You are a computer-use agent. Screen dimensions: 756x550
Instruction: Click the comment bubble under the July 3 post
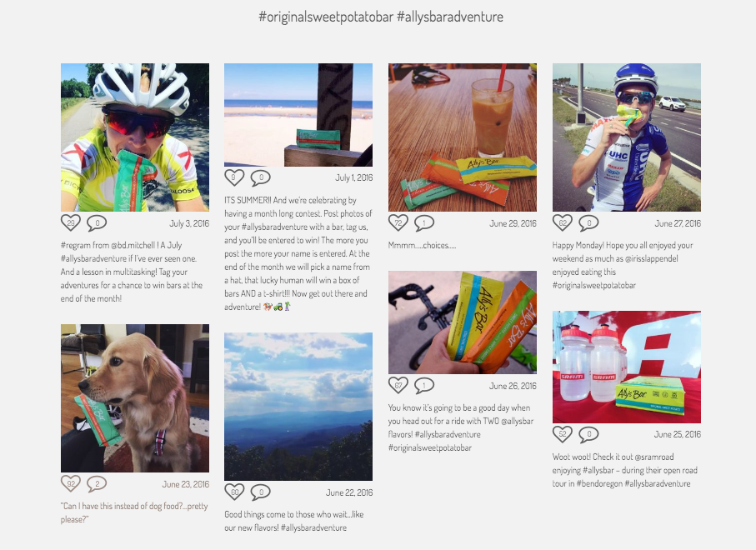pyautogui.click(x=97, y=223)
